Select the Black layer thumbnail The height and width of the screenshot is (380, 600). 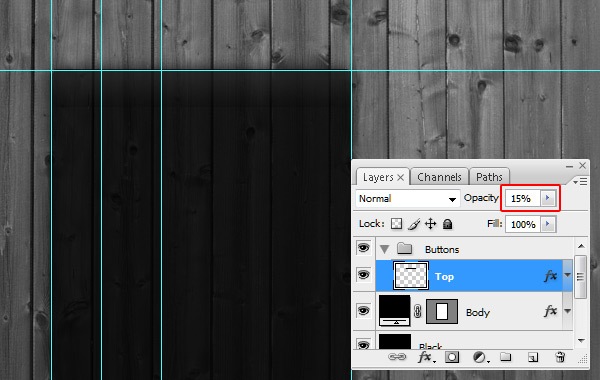click(x=395, y=341)
